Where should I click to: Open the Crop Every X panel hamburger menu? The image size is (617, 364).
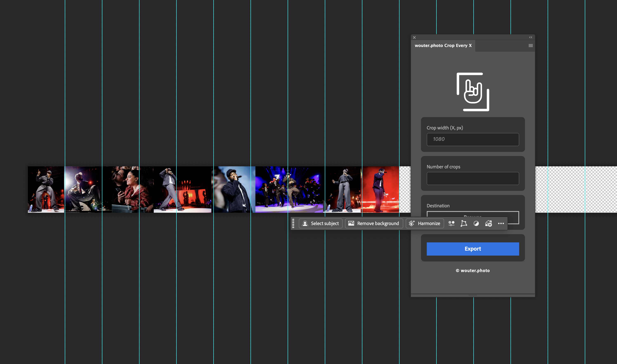click(x=530, y=45)
